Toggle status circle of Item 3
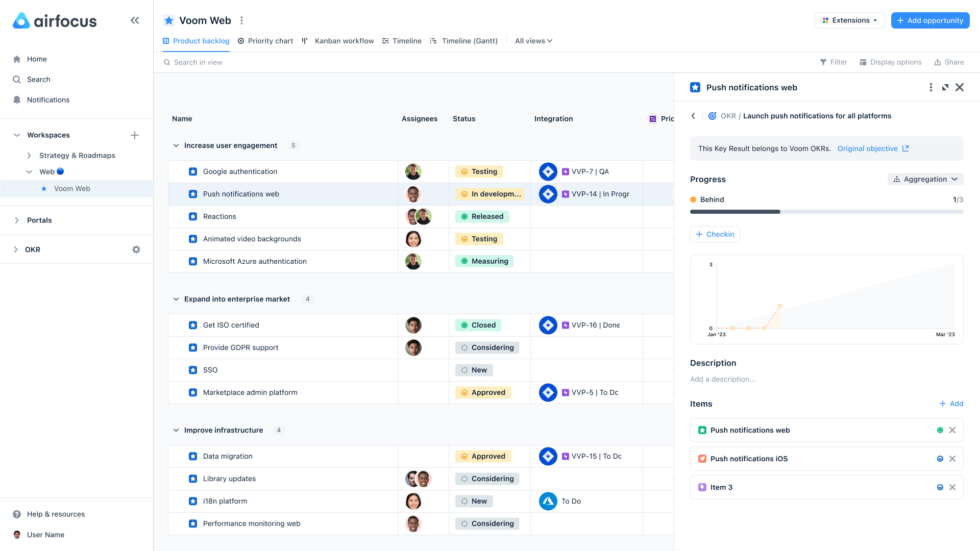Screen dimensions: 980x551 coord(940,487)
